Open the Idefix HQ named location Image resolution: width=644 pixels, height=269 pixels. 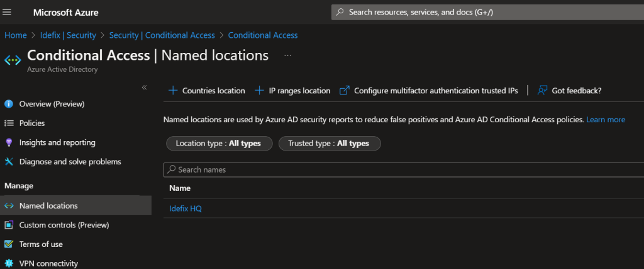186,209
